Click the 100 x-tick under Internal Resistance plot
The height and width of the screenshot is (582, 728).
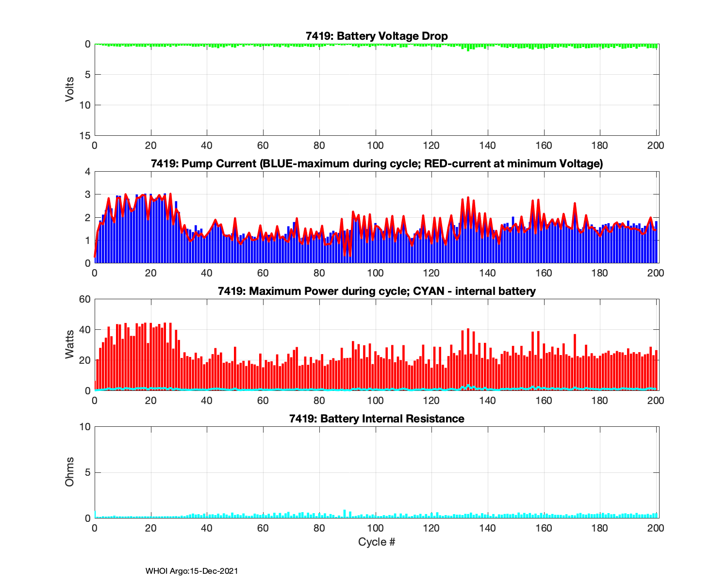375,528
